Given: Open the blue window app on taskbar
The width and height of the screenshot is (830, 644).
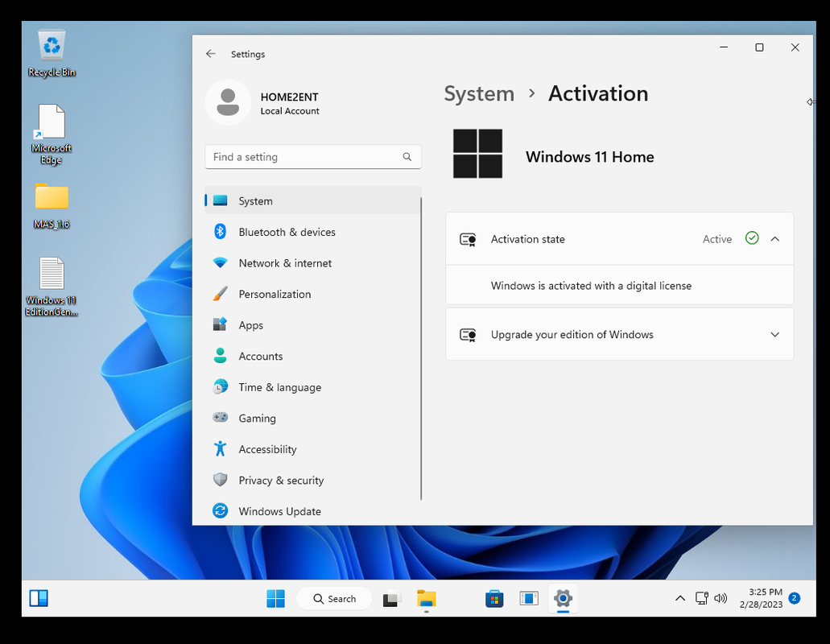Looking at the screenshot, I should [529, 598].
